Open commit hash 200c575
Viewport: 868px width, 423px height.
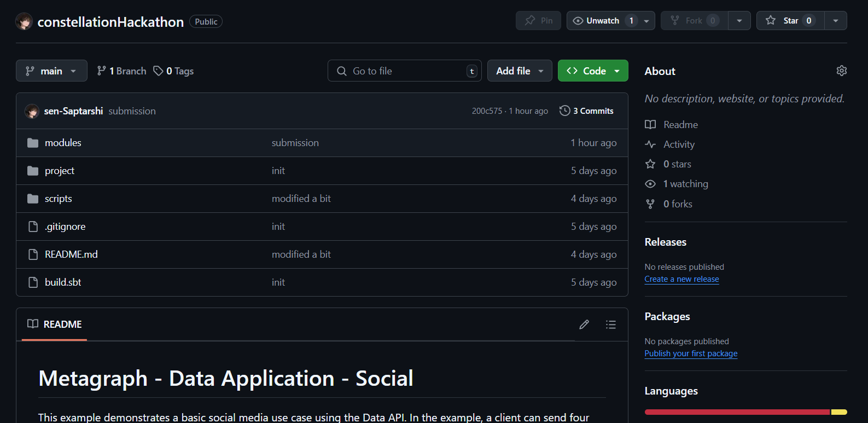point(487,111)
